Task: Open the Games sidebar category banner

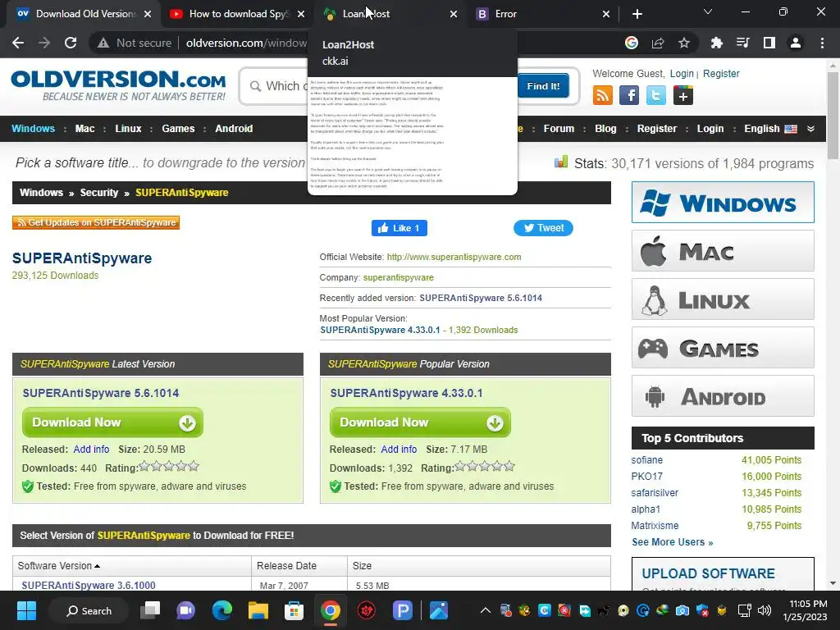Action: (x=723, y=348)
